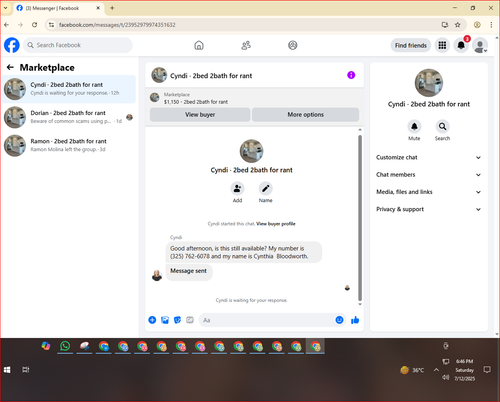Click the View buyer button
Image resolution: width=500 pixels, height=402 pixels.
(200, 115)
